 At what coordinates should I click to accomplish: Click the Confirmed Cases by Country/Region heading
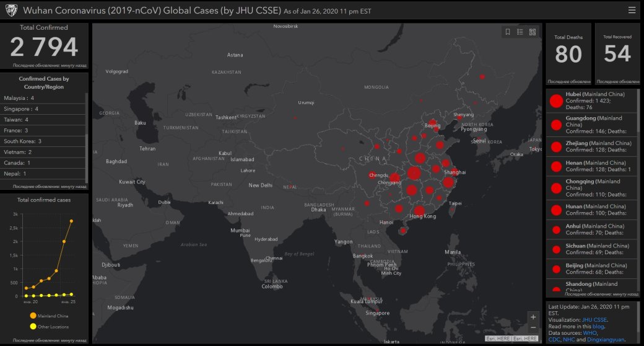(x=43, y=82)
